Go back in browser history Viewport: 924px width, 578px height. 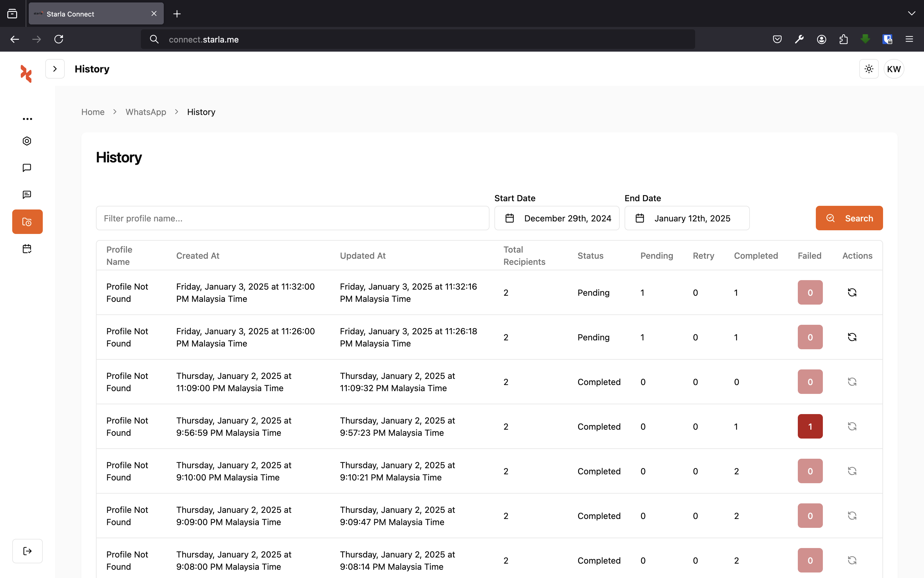[x=14, y=39]
